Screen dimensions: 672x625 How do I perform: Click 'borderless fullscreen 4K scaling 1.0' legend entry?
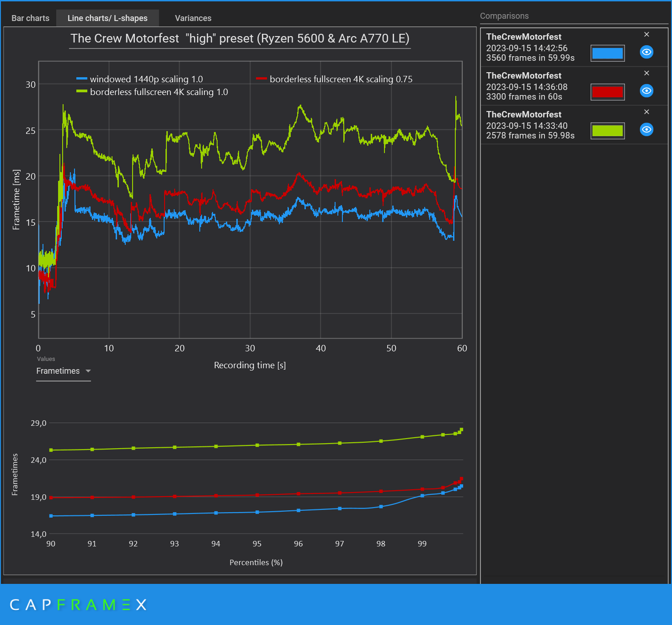click(x=152, y=92)
